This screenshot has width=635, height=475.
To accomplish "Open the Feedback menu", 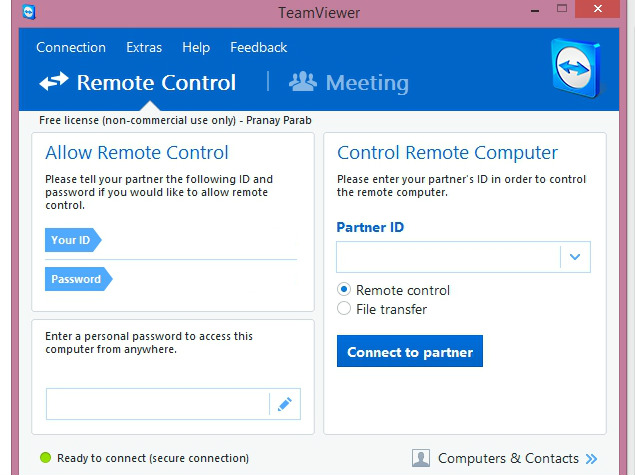I will tap(259, 47).
